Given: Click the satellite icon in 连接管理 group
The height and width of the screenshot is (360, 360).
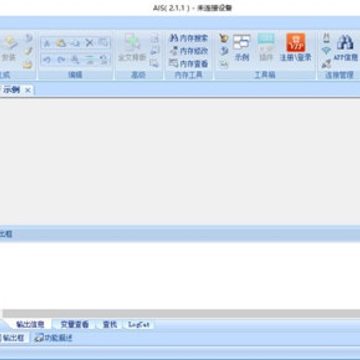Looking at the screenshot, I should (x=326, y=63).
